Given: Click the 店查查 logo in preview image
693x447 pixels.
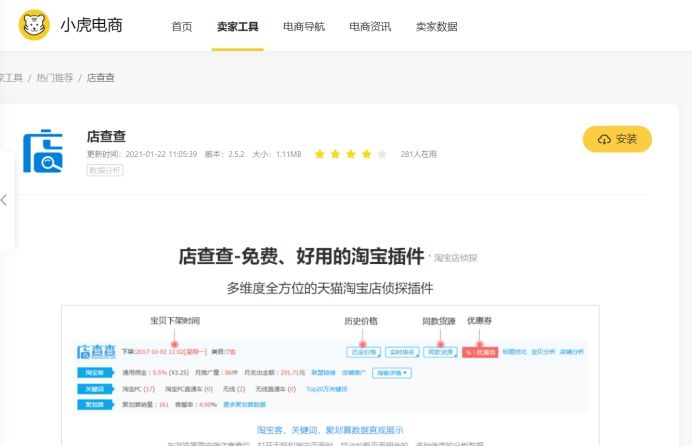Looking at the screenshot, I should (x=96, y=351).
